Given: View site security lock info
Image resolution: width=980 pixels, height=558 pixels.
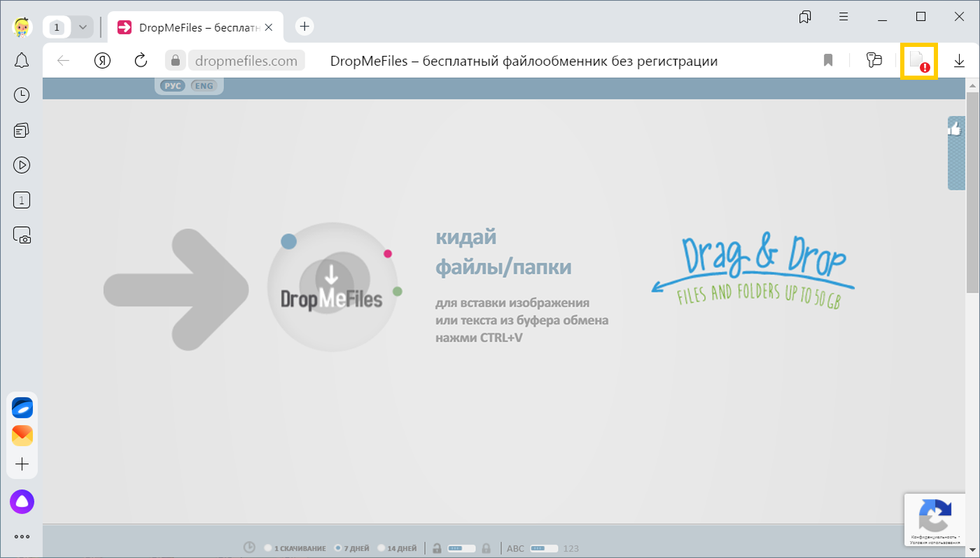Looking at the screenshot, I should (175, 60).
